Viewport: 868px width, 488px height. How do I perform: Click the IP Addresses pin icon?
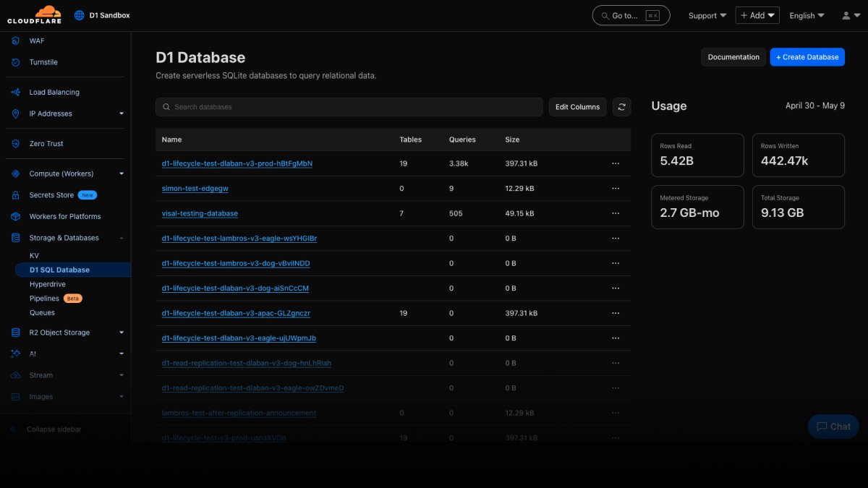(x=15, y=114)
